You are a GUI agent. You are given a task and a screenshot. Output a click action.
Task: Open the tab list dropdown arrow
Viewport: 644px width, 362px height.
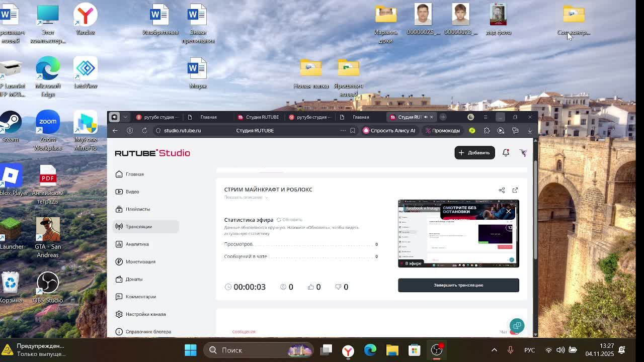point(125,117)
